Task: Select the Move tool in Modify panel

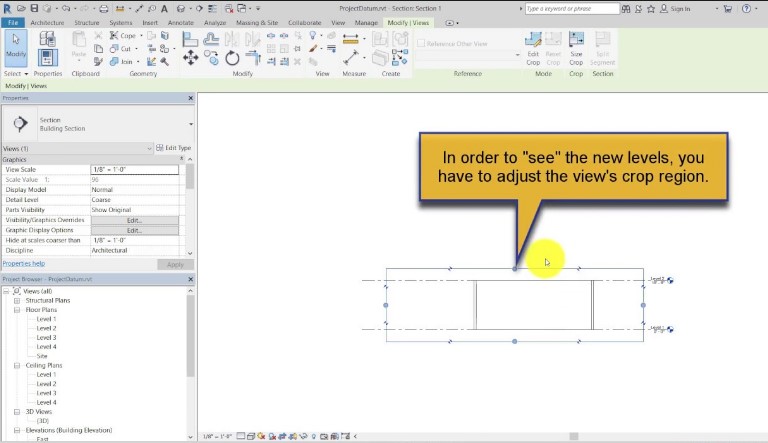Action: coord(191,58)
